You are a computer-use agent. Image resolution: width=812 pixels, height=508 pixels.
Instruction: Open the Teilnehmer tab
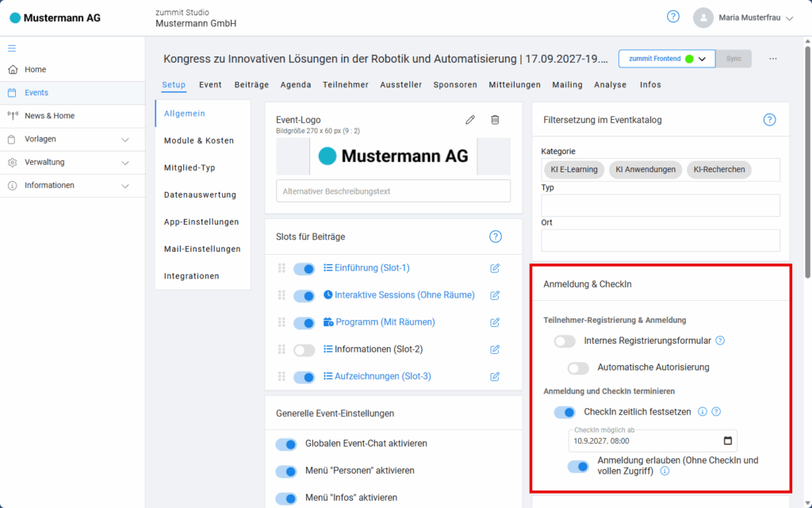click(x=345, y=85)
